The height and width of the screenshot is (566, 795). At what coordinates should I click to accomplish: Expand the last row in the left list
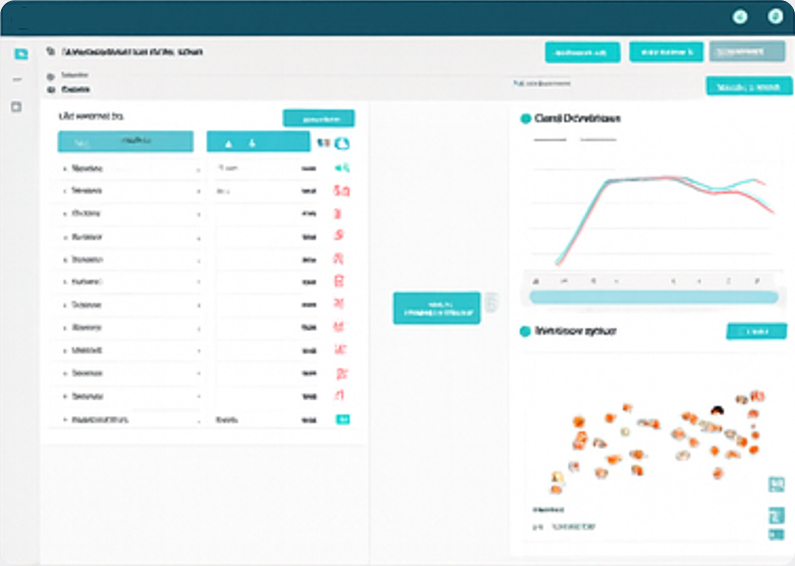65,421
